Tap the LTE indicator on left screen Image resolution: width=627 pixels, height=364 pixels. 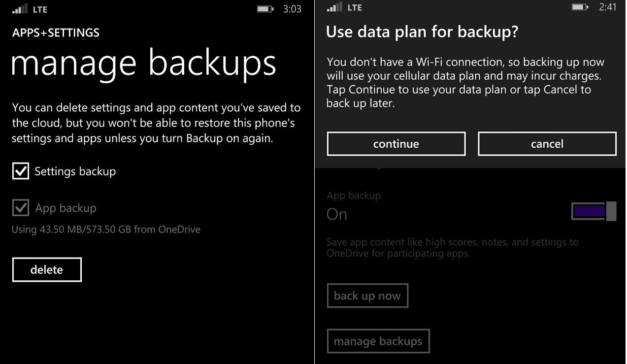39,9
